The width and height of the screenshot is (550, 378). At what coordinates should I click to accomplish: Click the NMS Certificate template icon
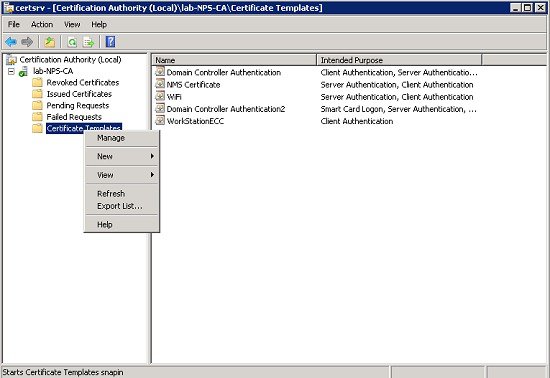pos(160,84)
